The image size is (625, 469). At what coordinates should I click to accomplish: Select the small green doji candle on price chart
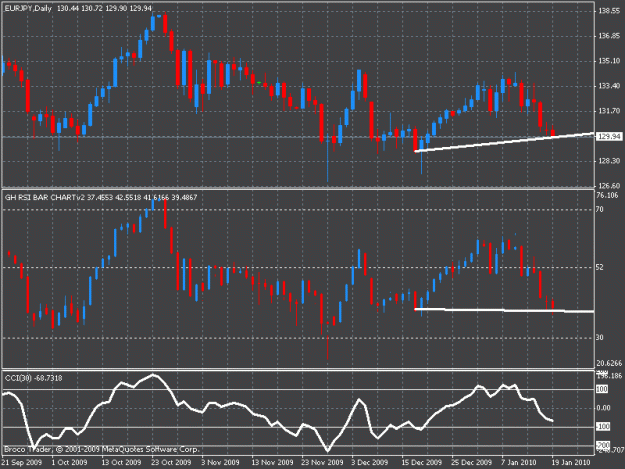[x=259, y=82]
